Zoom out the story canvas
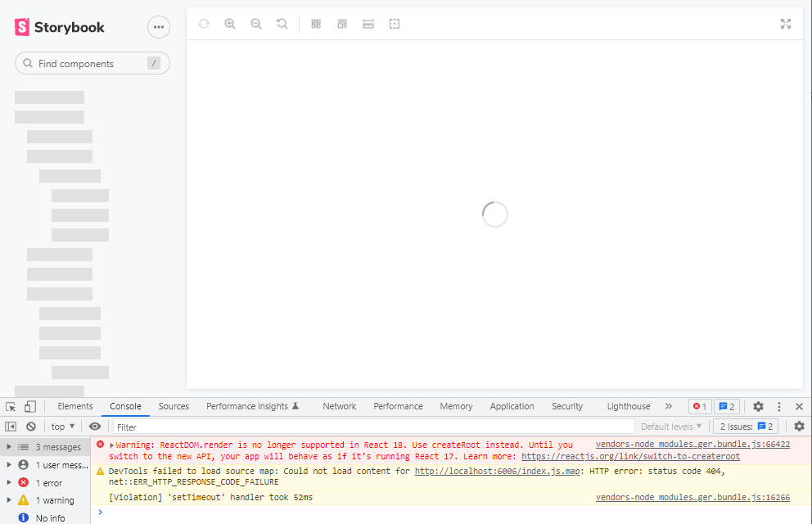 256,24
